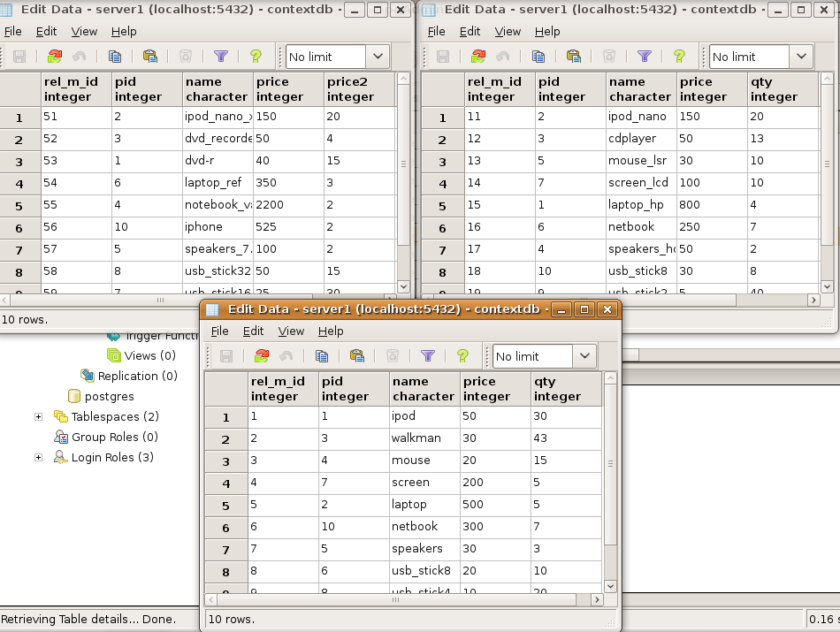Click Delete icon in top-left window toolbar
This screenshot has height=632, width=840.
pos(186,57)
